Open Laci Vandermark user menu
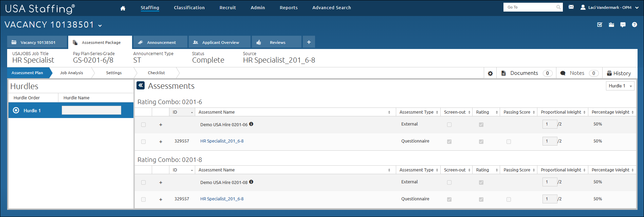Viewport: 644px width, 217px height. pyautogui.click(x=610, y=7)
